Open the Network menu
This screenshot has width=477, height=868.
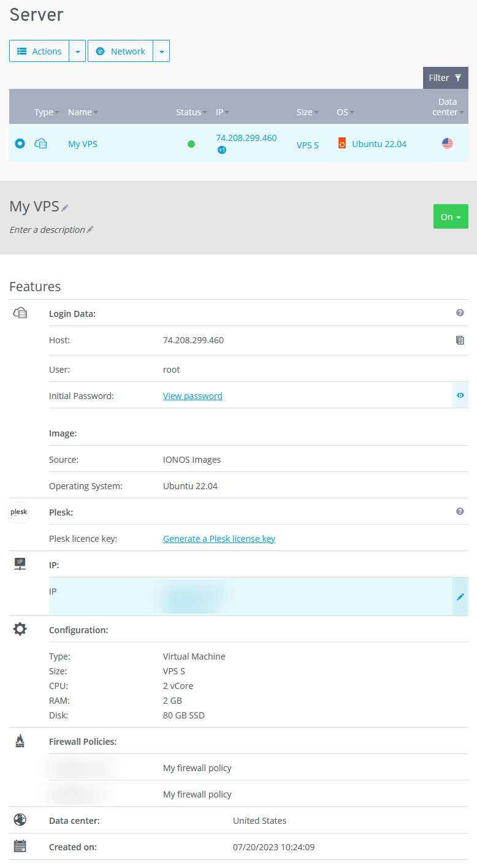[120, 51]
